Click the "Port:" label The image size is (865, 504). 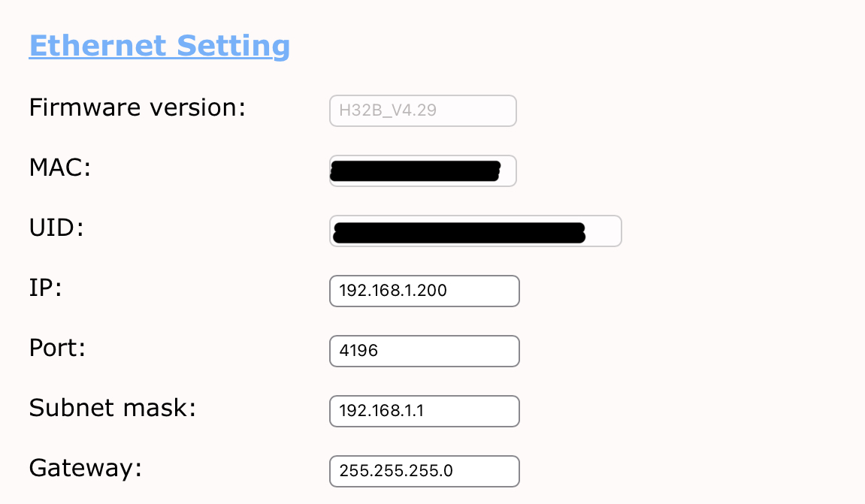tap(59, 349)
